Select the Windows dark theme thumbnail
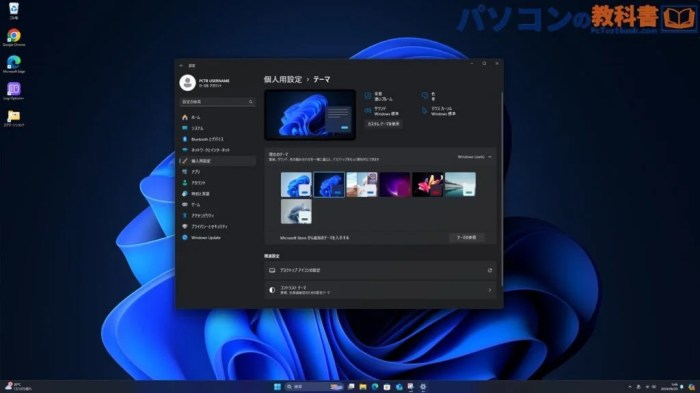This screenshot has width=700, height=393. [329, 184]
